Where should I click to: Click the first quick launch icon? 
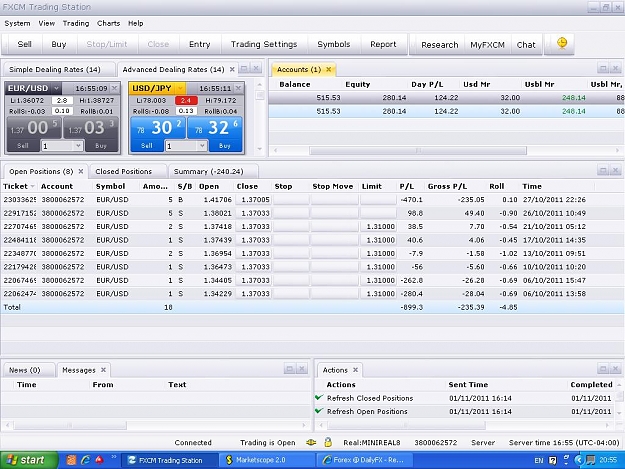[x=71, y=460]
